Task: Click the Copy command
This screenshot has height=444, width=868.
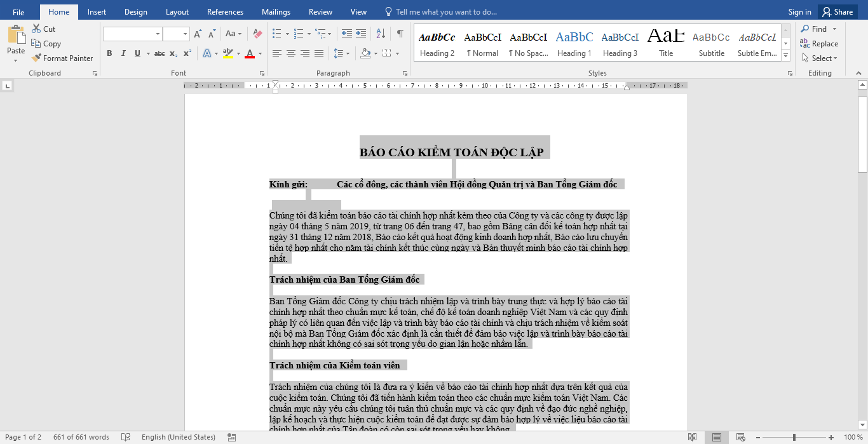Action: coord(46,43)
